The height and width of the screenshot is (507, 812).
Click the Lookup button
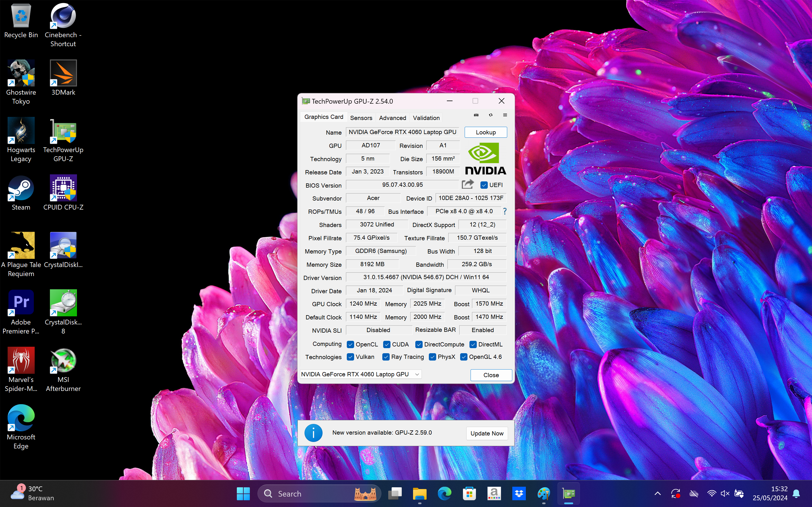point(486,132)
